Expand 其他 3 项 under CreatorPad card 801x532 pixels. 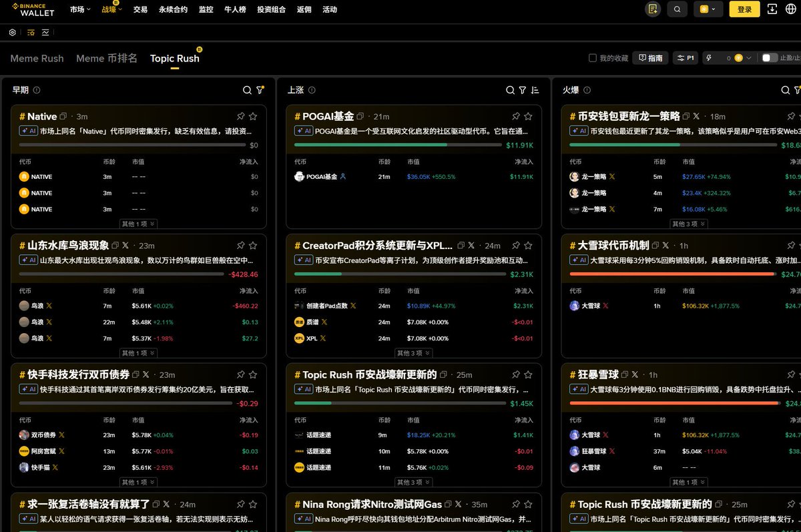coord(414,352)
